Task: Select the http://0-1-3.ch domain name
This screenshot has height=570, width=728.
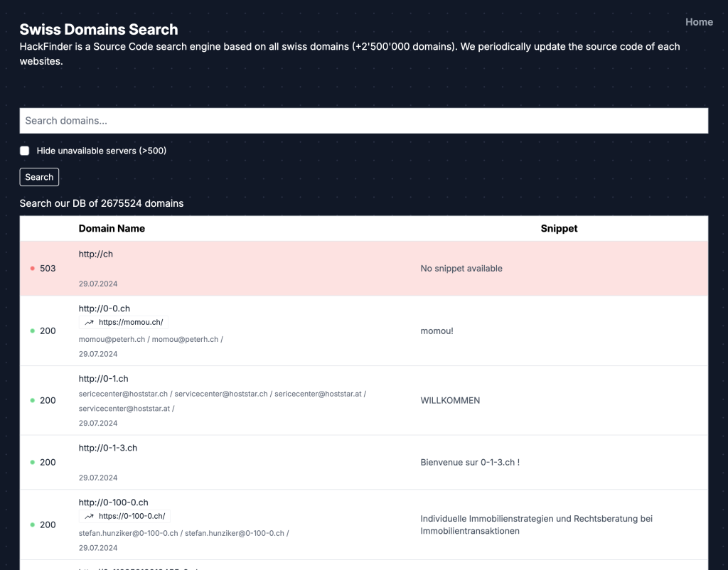Action: coord(108,448)
